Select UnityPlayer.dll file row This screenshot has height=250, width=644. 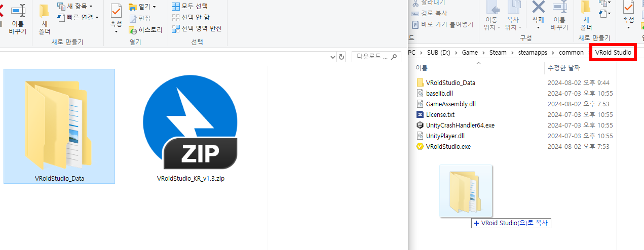point(514,136)
